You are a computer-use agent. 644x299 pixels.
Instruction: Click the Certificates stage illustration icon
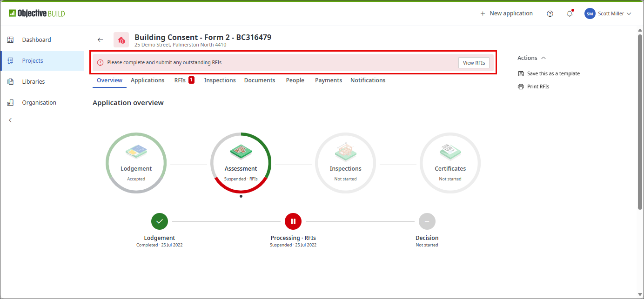coord(450,151)
